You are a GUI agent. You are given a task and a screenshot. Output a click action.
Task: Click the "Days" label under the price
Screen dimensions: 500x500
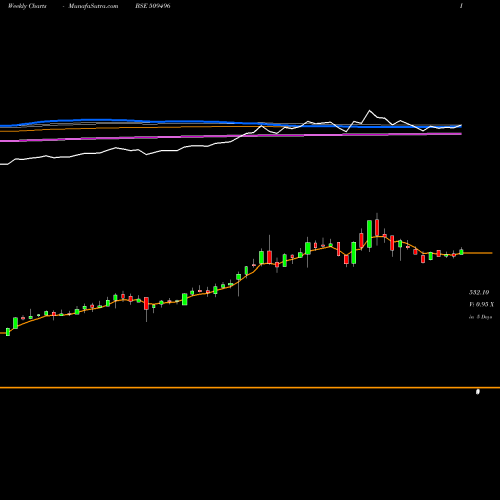[x=487, y=317]
